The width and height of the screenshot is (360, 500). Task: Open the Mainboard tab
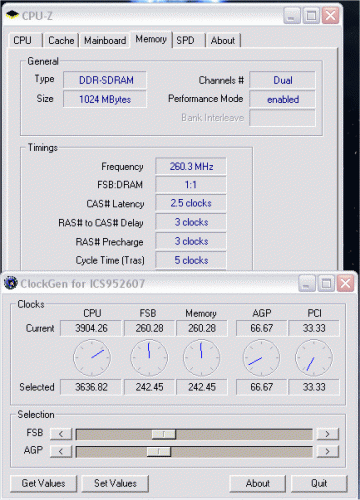coord(105,41)
